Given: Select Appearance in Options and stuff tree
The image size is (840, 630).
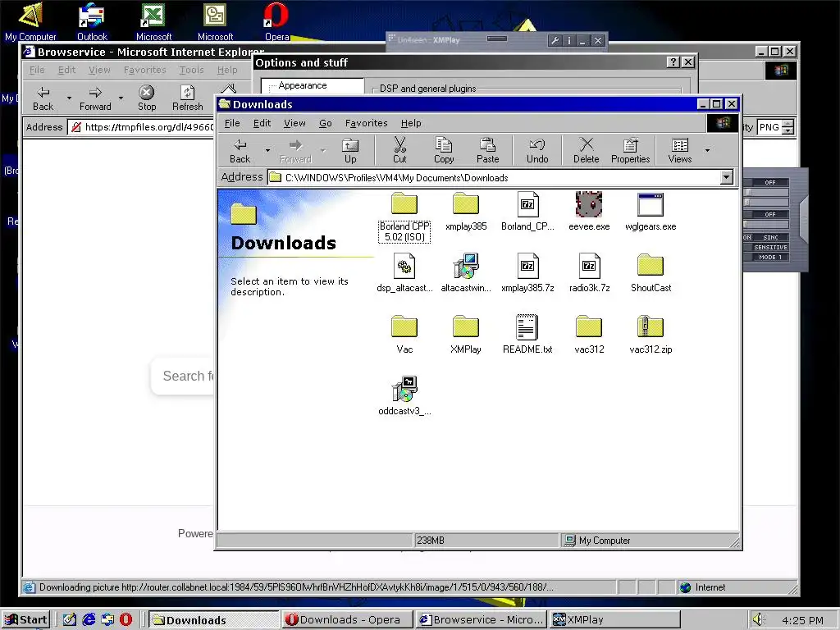Looking at the screenshot, I should [303, 85].
